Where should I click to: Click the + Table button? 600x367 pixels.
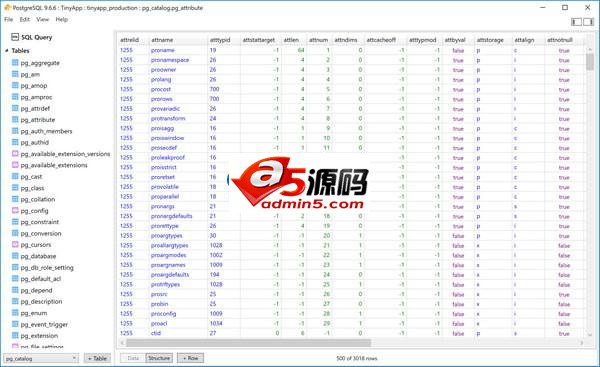coord(97,358)
